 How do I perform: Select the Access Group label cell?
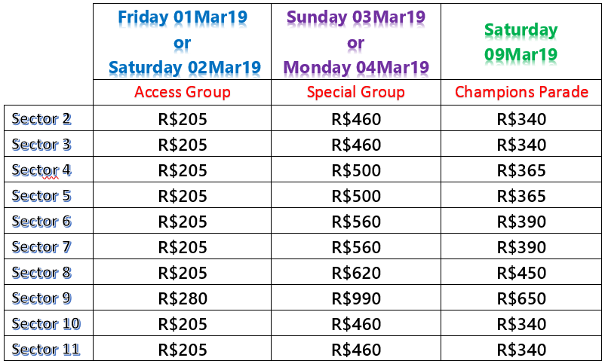click(182, 92)
